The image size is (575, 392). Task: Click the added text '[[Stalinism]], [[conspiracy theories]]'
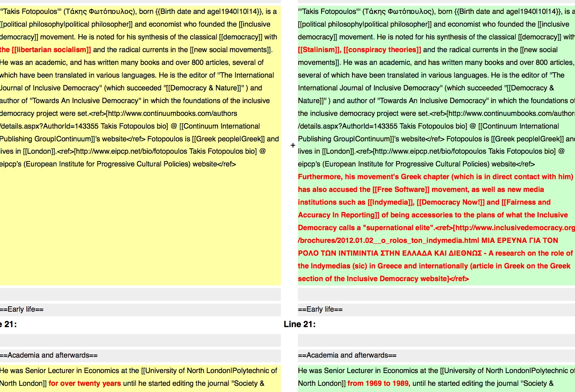[359, 50]
